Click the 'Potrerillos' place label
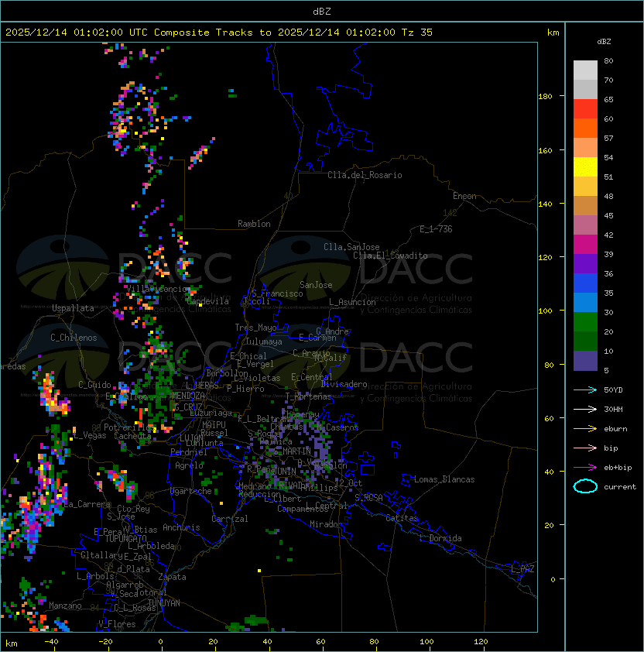The image size is (644, 652). [129, 427]
